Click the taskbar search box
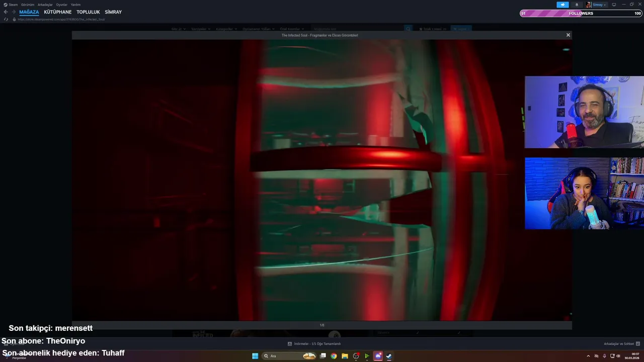Image resolution: width=644 pixels, height=362 pixels. 289,356
